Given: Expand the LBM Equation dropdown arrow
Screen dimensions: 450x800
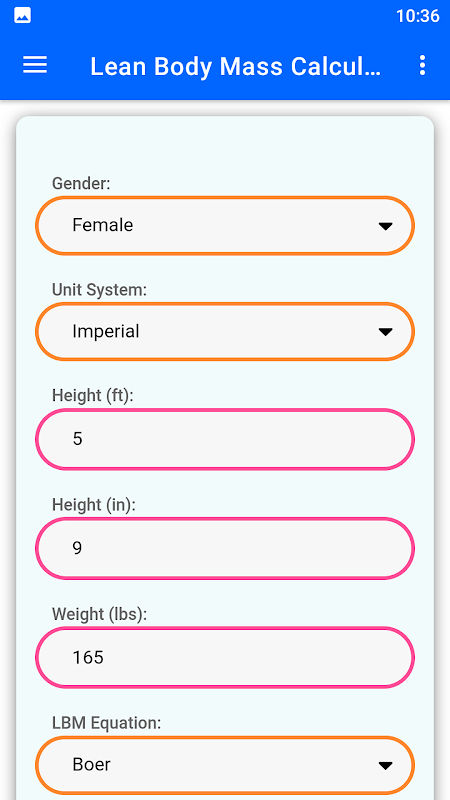Looking at the screenshot, I should [385, 765].
